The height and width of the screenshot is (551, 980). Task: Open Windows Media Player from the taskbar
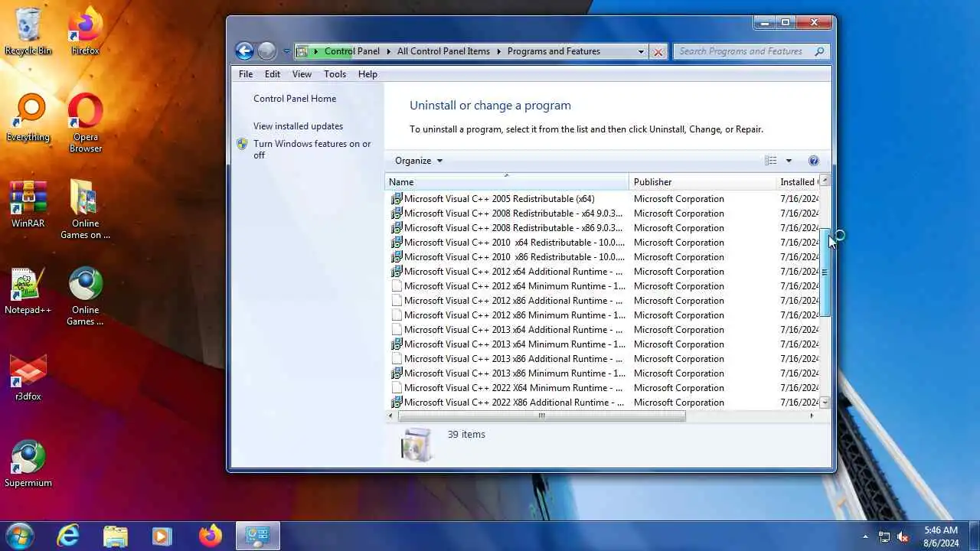pyautogui.click(x=162, y=536)
